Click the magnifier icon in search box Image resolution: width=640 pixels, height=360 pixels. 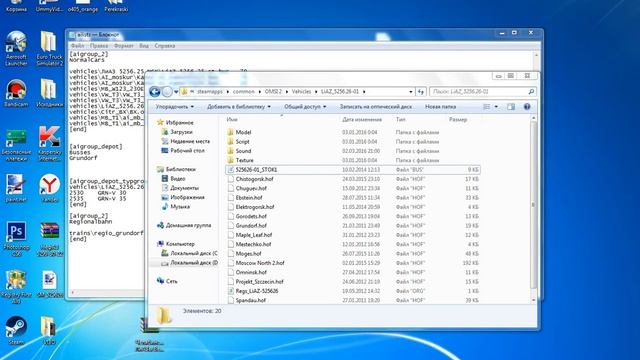click(x=531, y=92)
